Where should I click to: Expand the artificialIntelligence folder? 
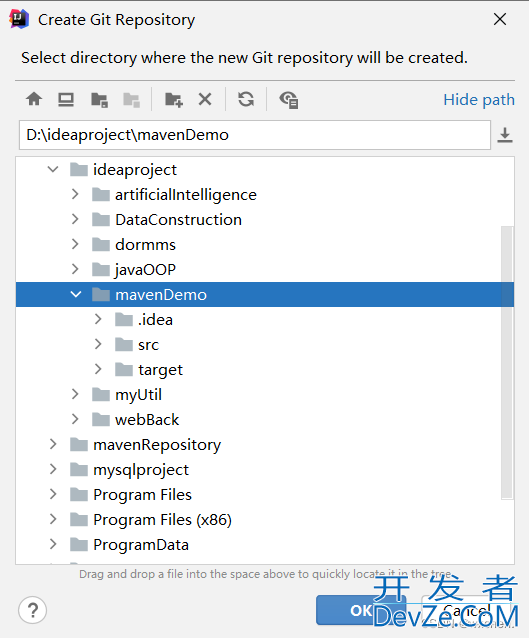[x=75, y=194]
